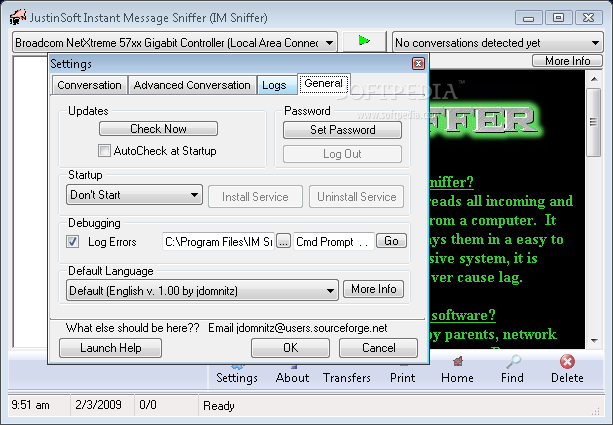613x425 pixels.
Task: Click the Ready status text
Action: click(x=219, y=406)
